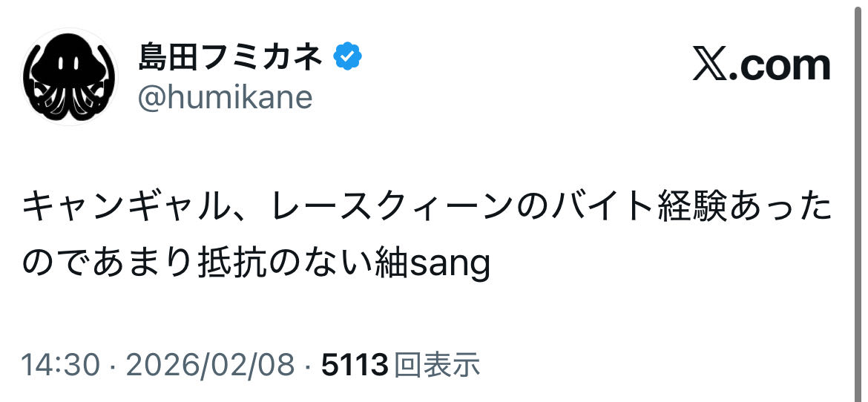Open the @humikane handle
868x402 pixels.
pos(225,96)
